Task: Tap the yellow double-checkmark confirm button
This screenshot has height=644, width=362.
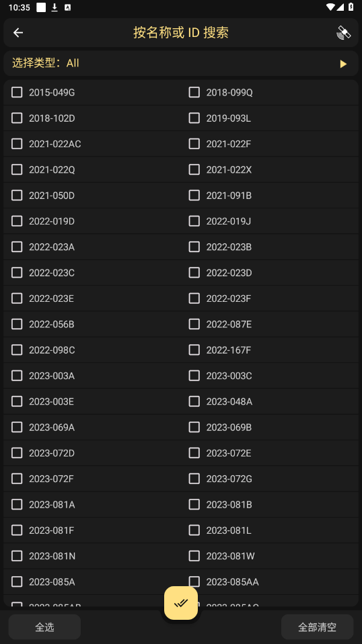Action: coord(181,603)
